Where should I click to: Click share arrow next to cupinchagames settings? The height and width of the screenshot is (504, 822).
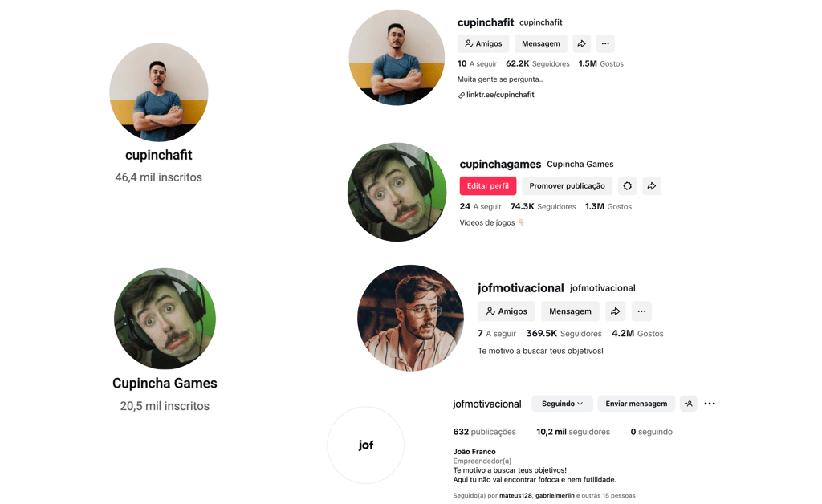pyautogui.click(x=652, y=186)
